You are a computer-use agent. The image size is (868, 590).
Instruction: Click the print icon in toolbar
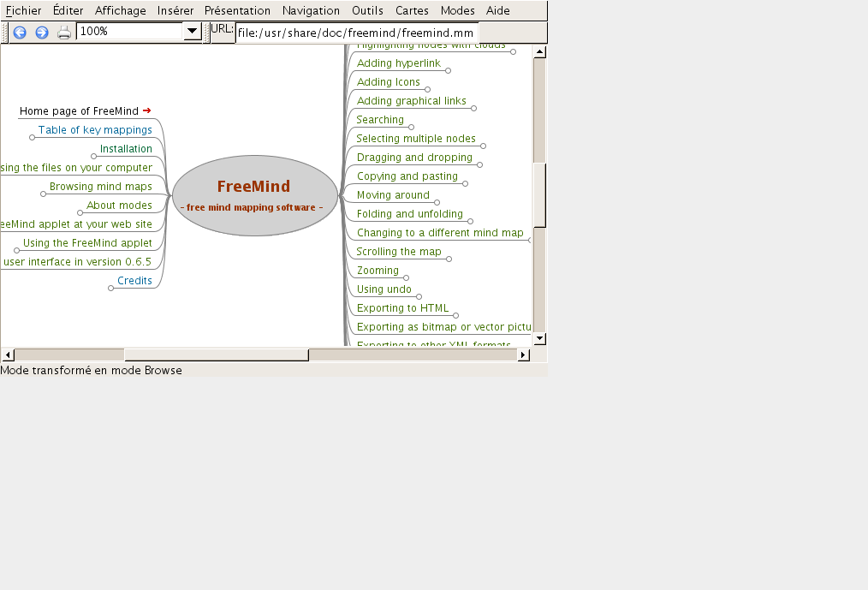click(x=64, y=33)
